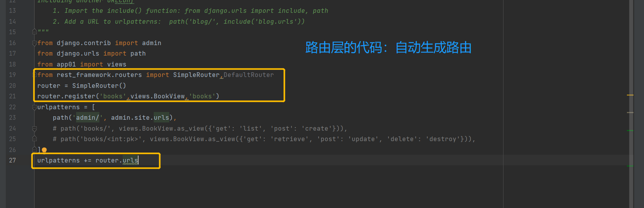Click the second yellow warning stripe on scrollbar
Screen dimensions: 644x208
pyautogui.click(x=630, y=112)
